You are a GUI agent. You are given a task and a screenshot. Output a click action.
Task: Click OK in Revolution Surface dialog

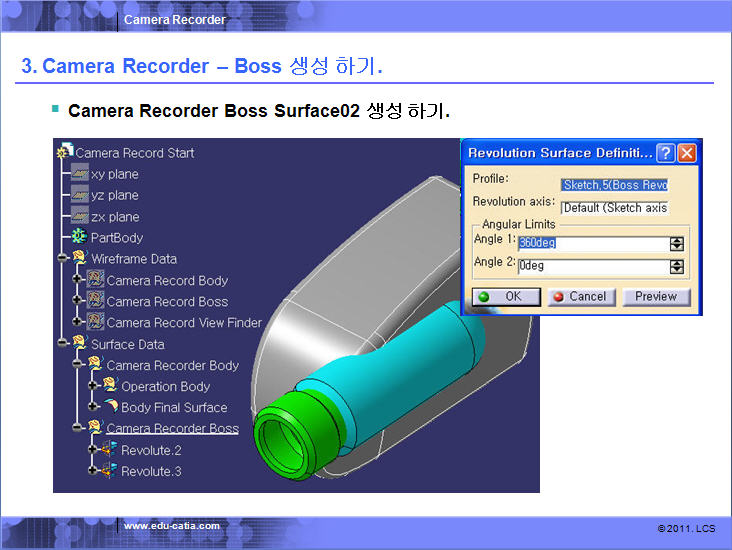[506, 296]
